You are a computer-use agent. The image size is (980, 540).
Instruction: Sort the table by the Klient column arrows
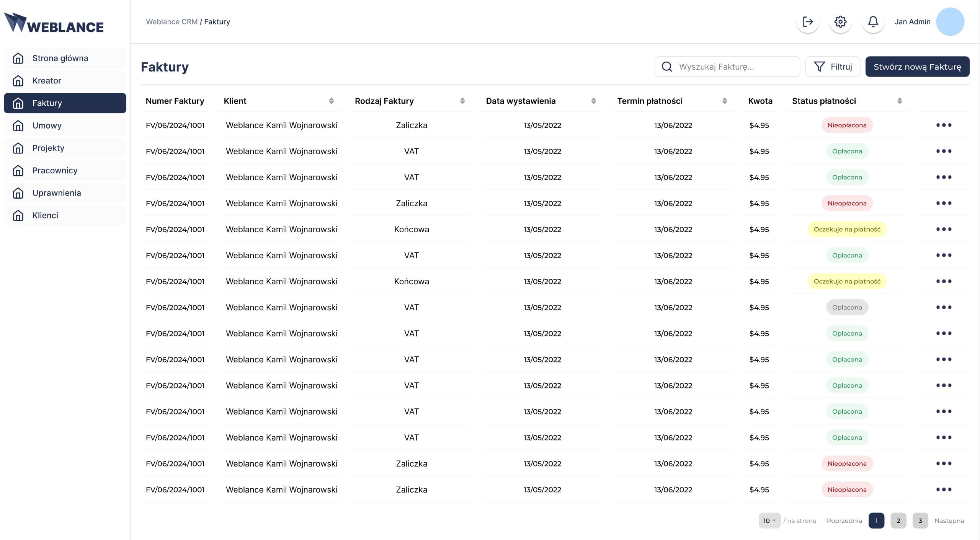coord(332,101)
